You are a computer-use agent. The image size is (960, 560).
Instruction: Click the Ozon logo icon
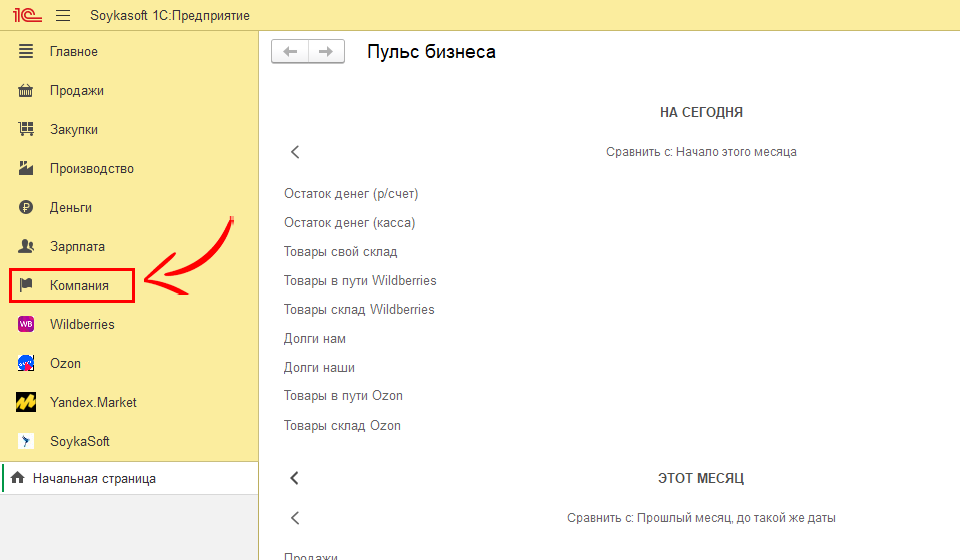(x=27, y=363)
